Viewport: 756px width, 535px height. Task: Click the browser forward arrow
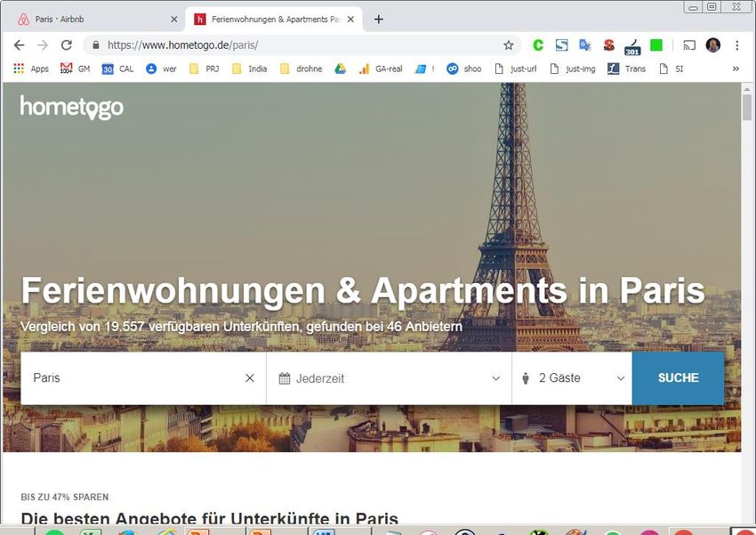[43, 45]
